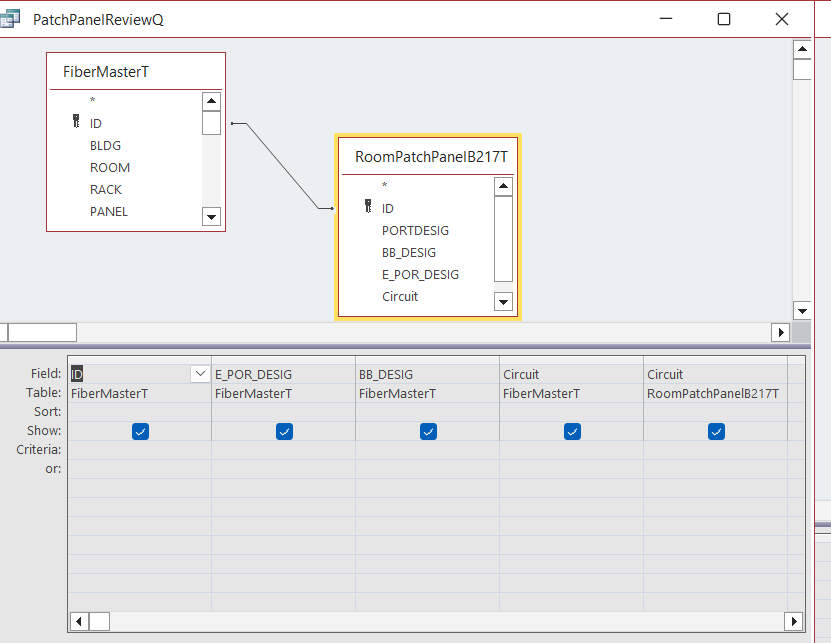Click the up scroll arrow in RoomPatchPanelB217T list
Screen dimensions: 831x643
pyautogui.click(x=503, y=185)
